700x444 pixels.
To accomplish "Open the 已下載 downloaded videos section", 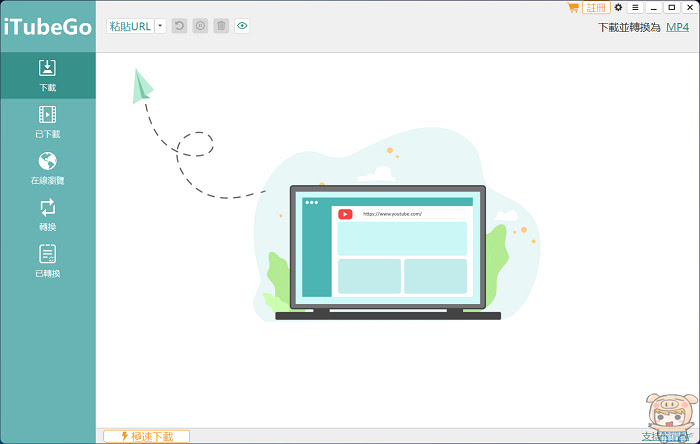I will pos(47,122).
